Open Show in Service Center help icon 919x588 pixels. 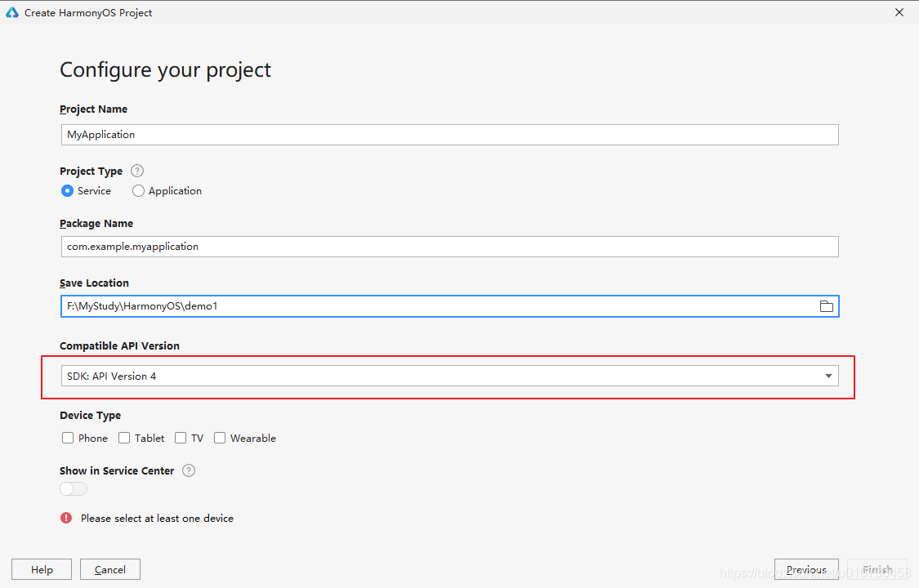click(189, 471)
